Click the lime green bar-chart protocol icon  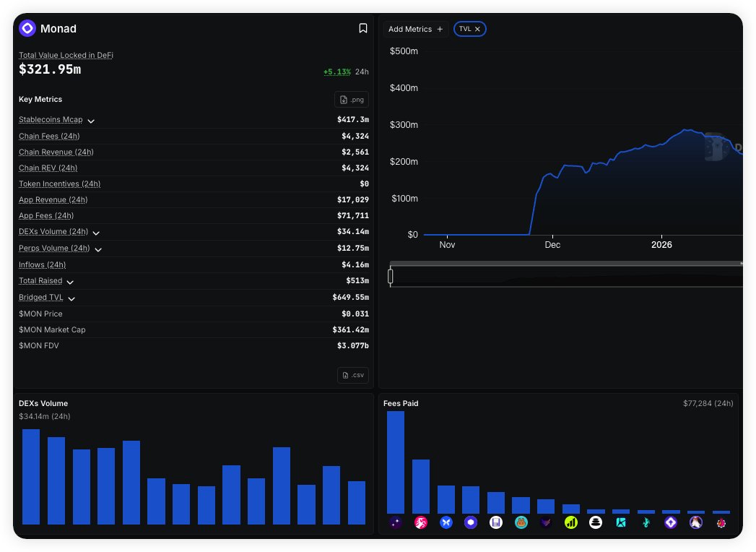(x=571, y=522)
